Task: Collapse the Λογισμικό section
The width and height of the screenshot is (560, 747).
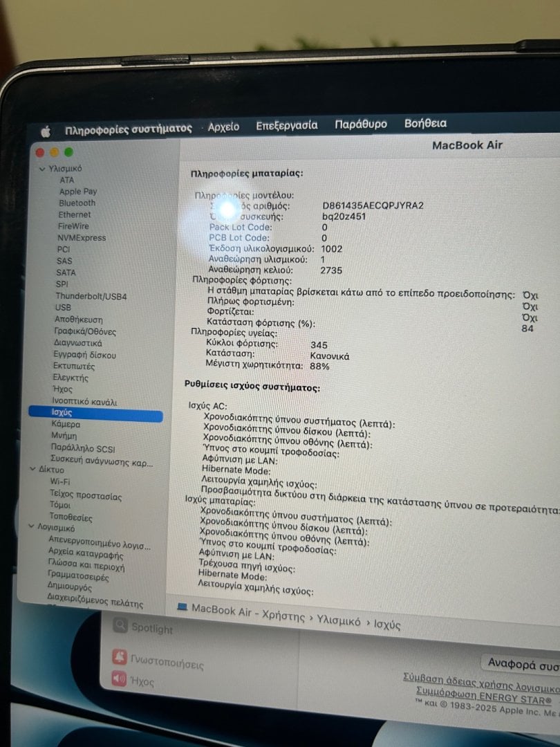Action: click(x=31, y=526)
